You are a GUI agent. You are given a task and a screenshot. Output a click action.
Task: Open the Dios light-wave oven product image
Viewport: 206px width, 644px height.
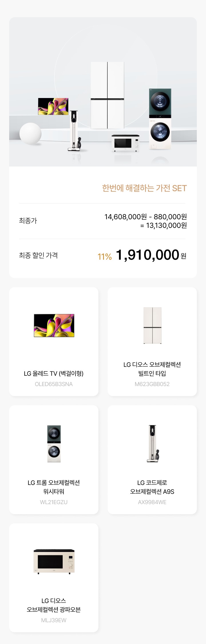tap(54, 561)
